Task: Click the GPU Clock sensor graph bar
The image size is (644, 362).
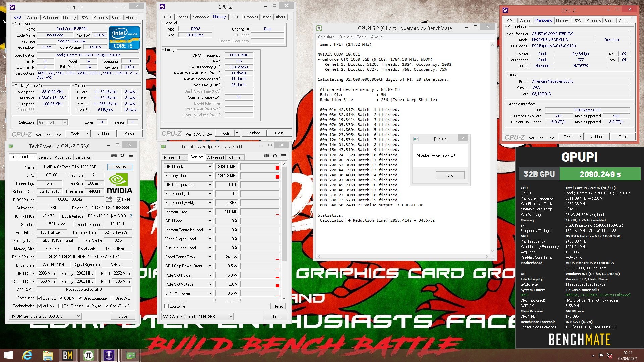Action: point(260,167)
